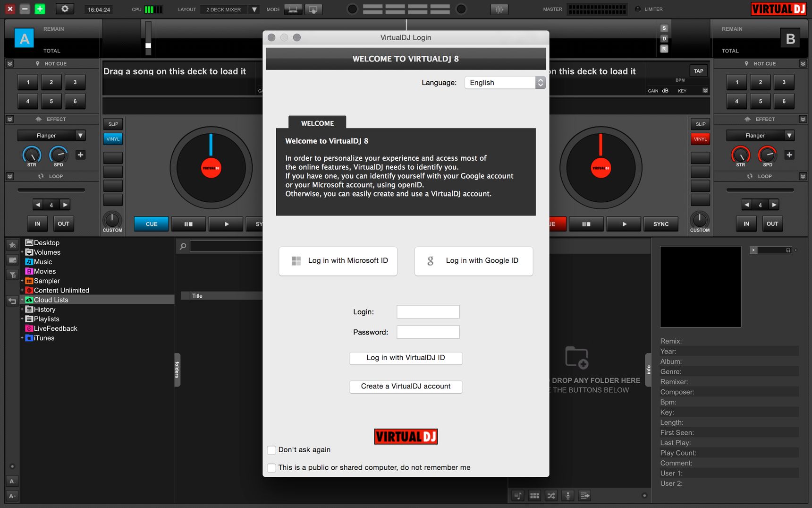
Task: Toggle VINYL mode on deck A
Action: 113,139
